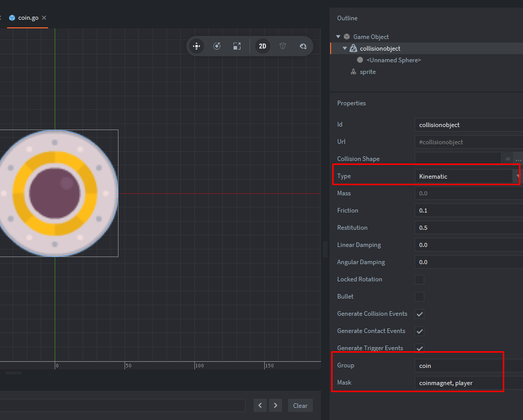Click the Angular Damping label

point(361,262)
